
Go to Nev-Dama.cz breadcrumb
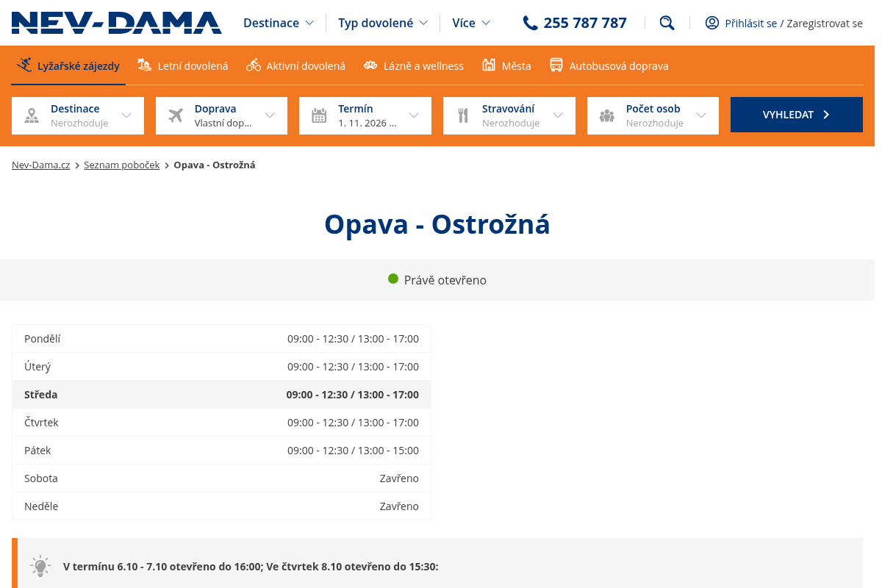click(40, 165)
